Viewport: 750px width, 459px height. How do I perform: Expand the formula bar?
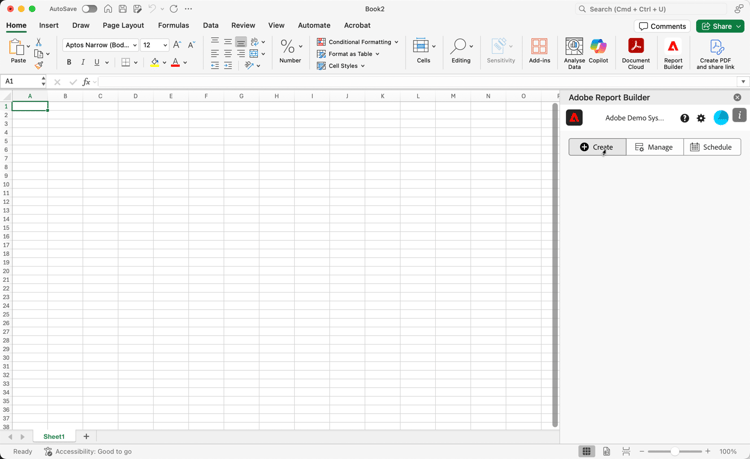pos(743,82)
